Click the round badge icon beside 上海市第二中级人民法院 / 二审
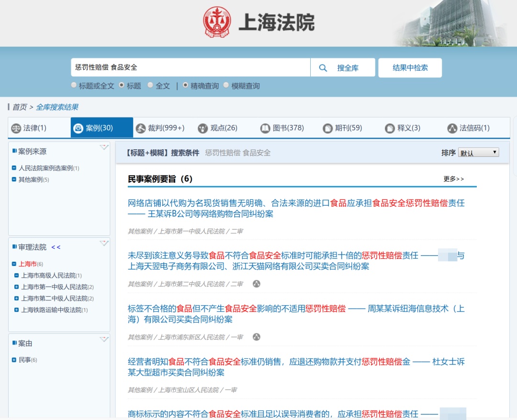The width and height of the screenshot is (517, 420). pyautogui.click(x=257, y=284)
